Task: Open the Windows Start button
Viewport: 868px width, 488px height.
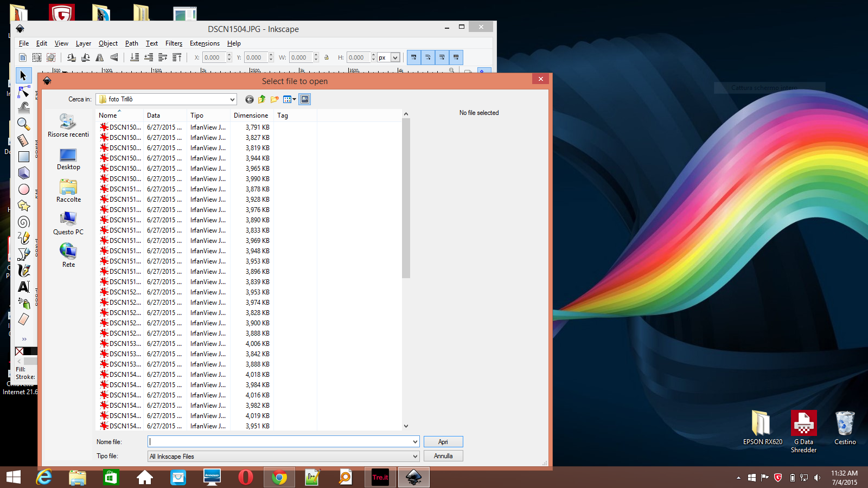Action: (14, 477)
